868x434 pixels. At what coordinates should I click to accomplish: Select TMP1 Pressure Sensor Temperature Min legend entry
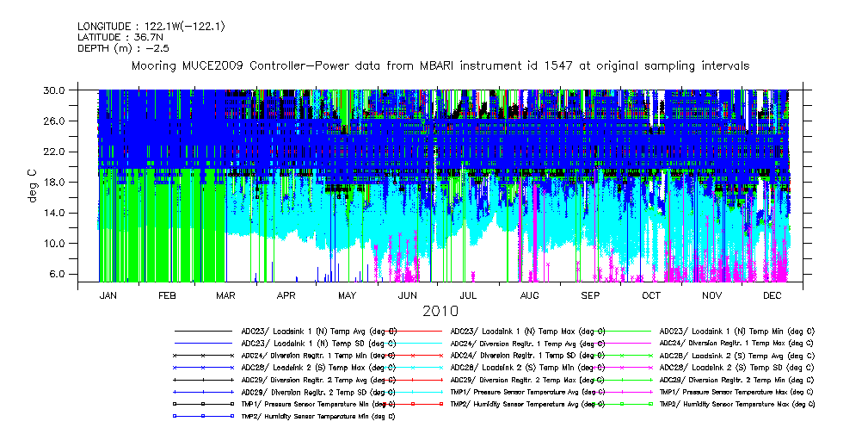318,403
